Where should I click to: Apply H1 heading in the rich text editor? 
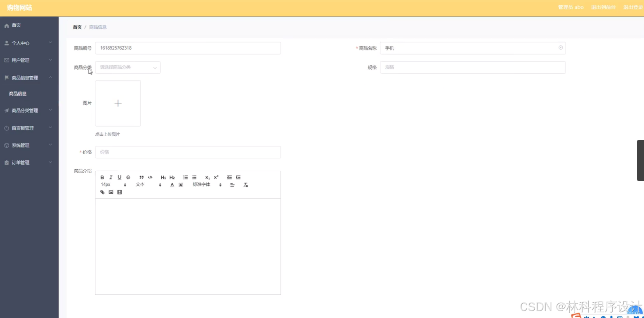pos(163,177)
